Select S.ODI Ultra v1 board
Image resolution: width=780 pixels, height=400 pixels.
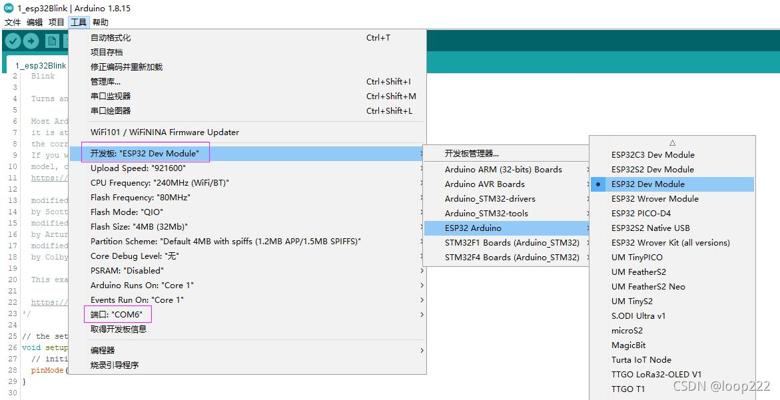coord(673,316)
